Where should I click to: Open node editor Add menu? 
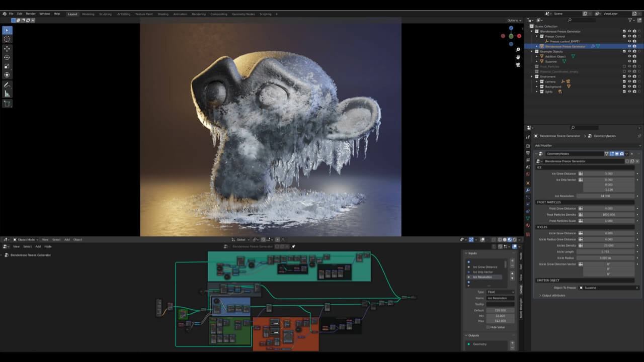click(x=38, y=246)
